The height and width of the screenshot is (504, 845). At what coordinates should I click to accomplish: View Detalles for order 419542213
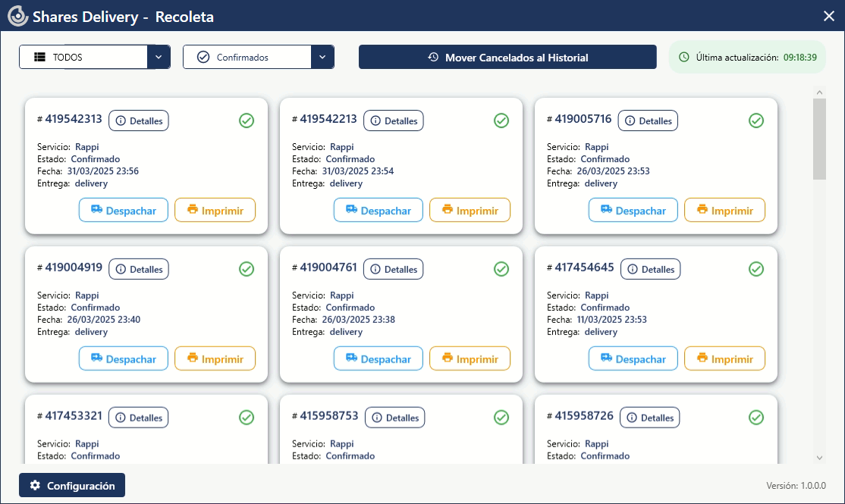tap(394, 121)
